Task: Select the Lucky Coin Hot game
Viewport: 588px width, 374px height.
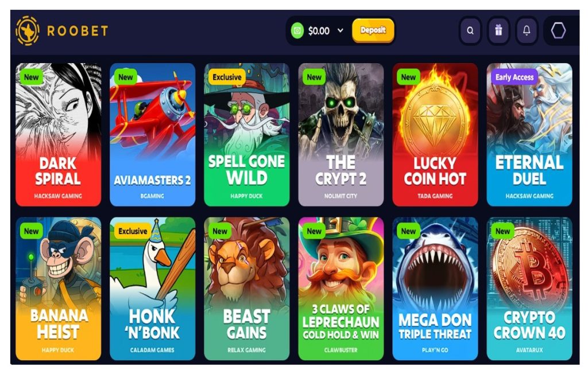Action: click(435, 135)
